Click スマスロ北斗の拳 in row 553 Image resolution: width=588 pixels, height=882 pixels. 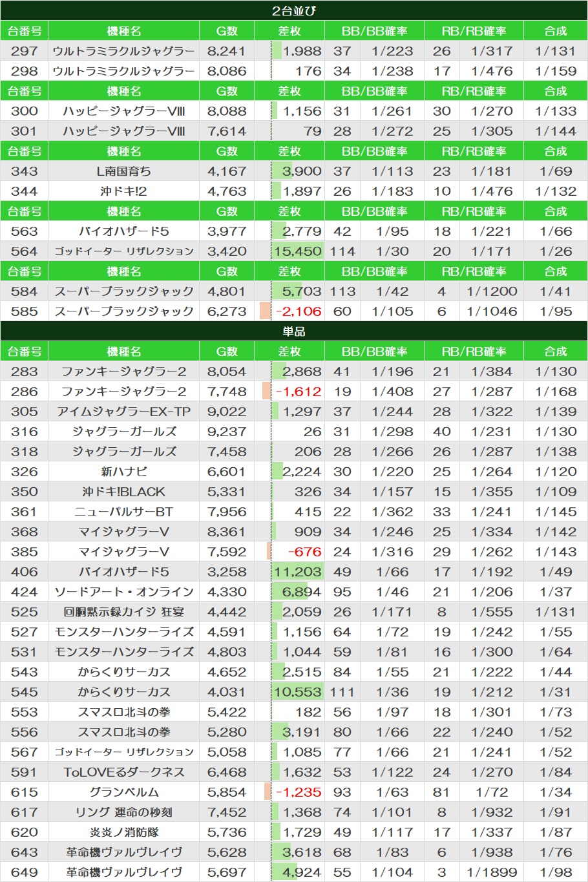coord(123,712)
